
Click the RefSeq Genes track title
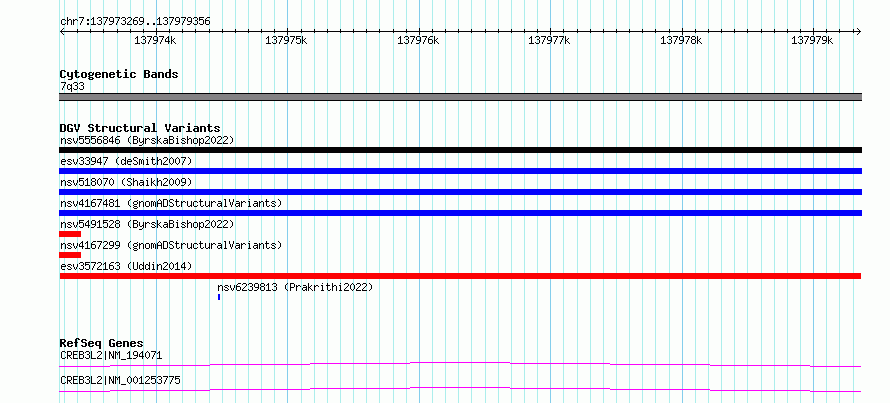[x=102, y=343]
